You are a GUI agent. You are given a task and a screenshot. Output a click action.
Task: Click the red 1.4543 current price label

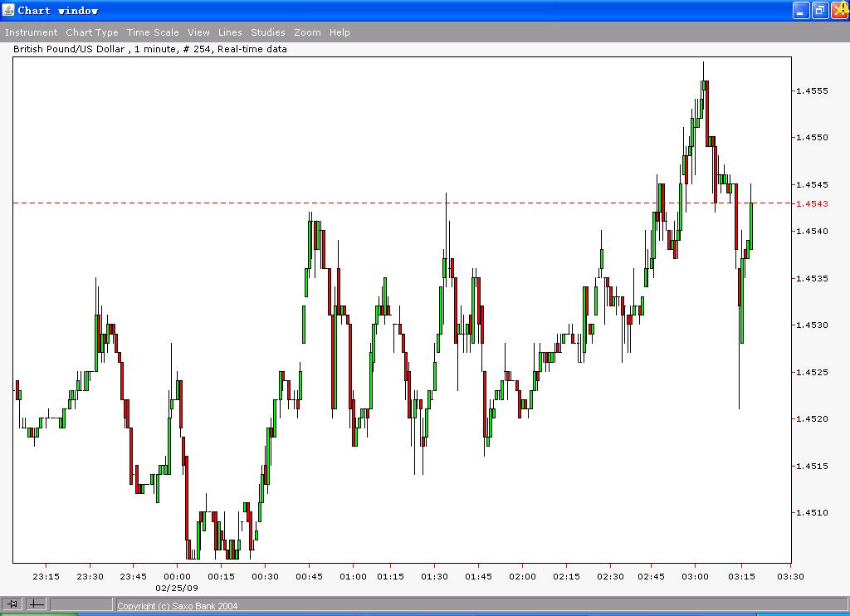pyautogui.click(x=812, y=204)
